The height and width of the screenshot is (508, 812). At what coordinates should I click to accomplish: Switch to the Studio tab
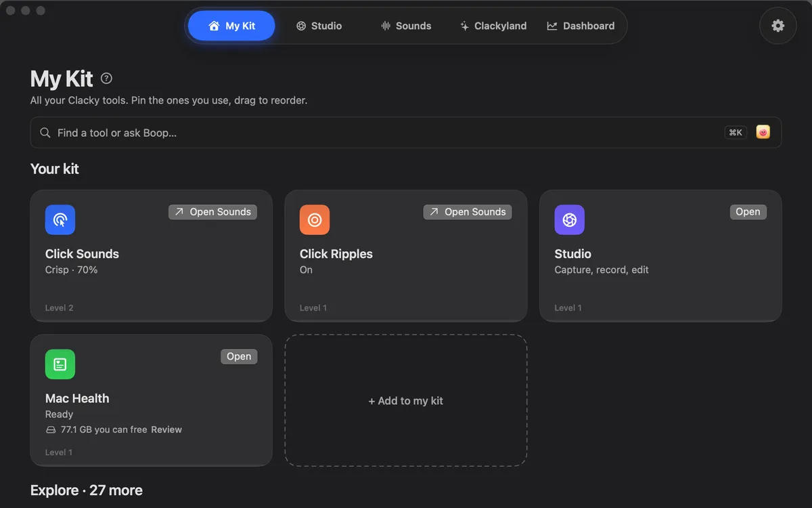tap(319, 26)
